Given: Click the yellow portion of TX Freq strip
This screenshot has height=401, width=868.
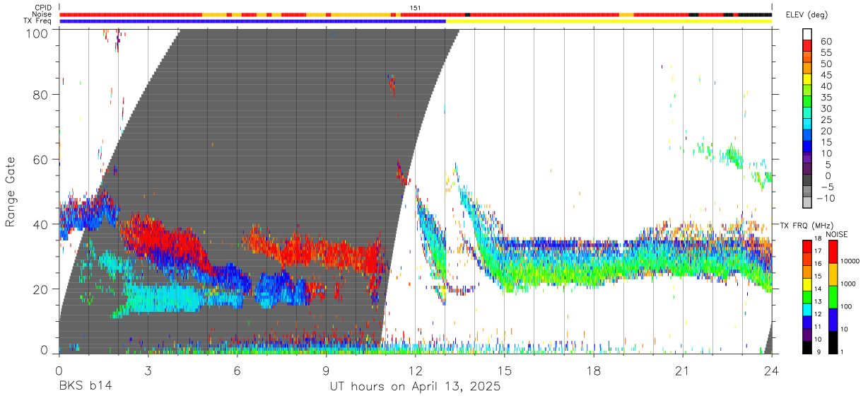Looking at the screenshot, I should pos(609,21).
